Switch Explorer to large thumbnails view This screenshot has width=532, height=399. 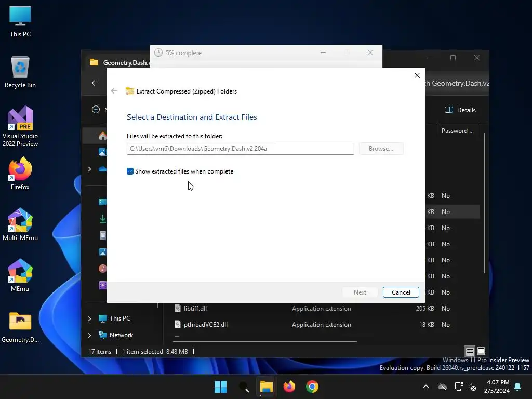481,351
